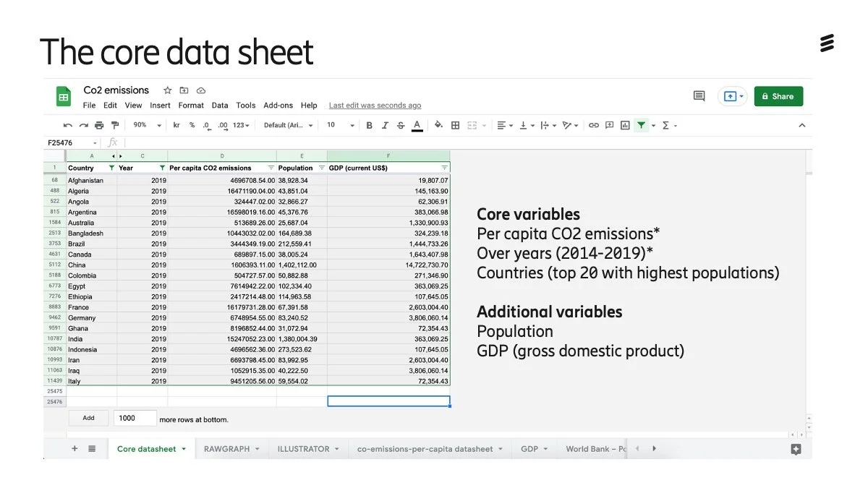Decrease decimal places
Screen dimensions: 868x488
[x=207, y=125]
